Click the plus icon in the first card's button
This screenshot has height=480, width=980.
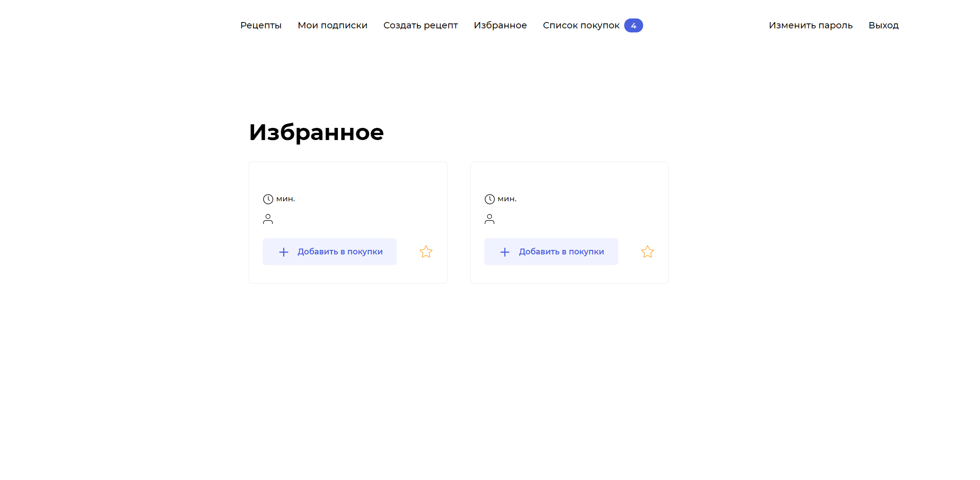pos(283,252)
